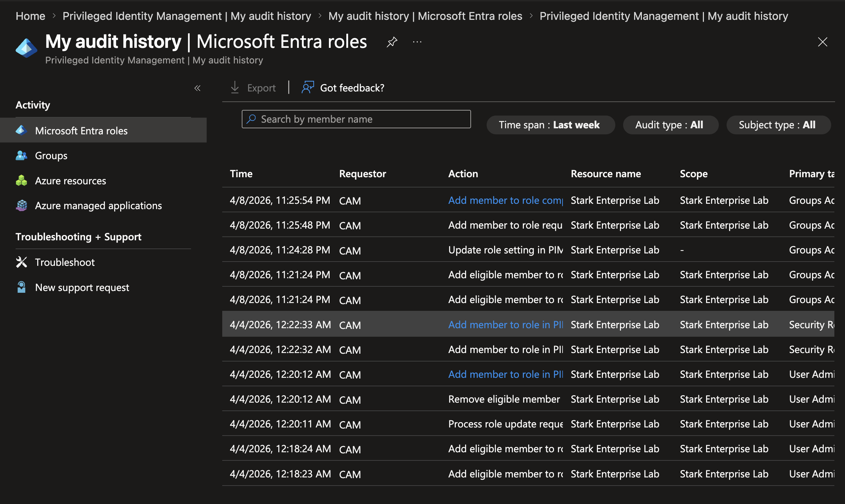Click the Azure managed applications icon
The height and width of the screenshot is (504, 845).
(21, 205)
